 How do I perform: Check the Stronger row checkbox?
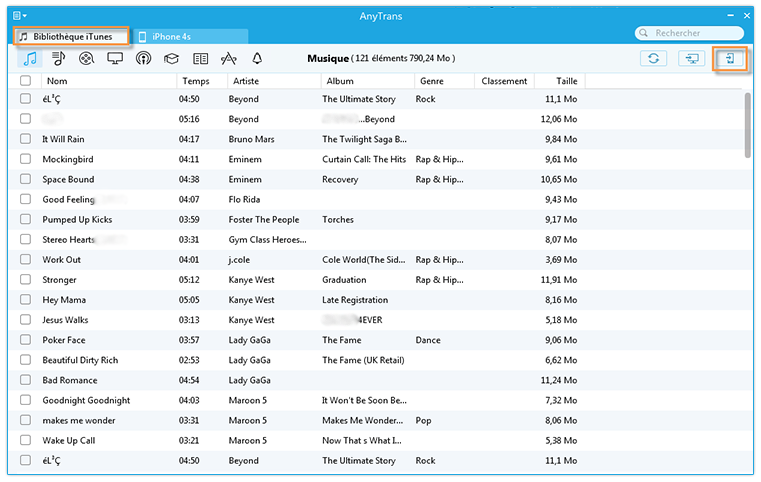[x=26, y=280]
